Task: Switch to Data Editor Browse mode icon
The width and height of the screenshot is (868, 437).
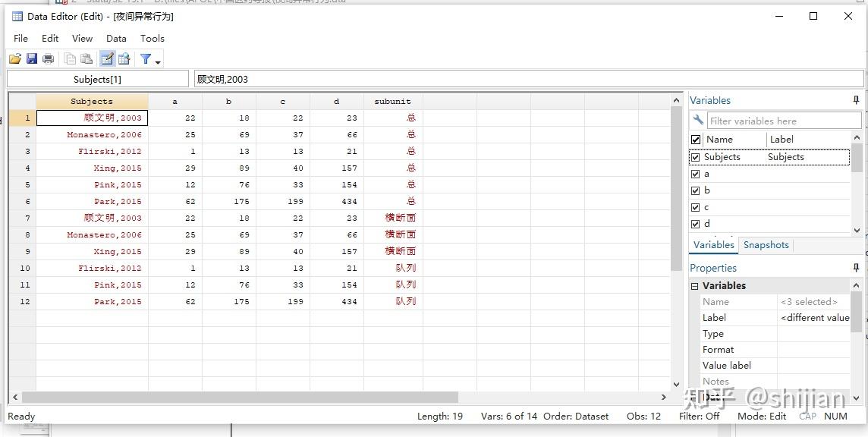Action: coord(124,58)
